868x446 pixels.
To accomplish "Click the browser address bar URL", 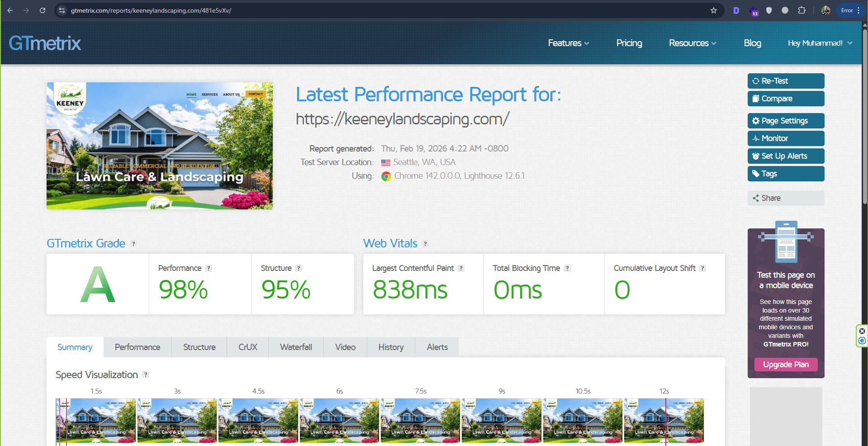I will click(x=151, y=10).
